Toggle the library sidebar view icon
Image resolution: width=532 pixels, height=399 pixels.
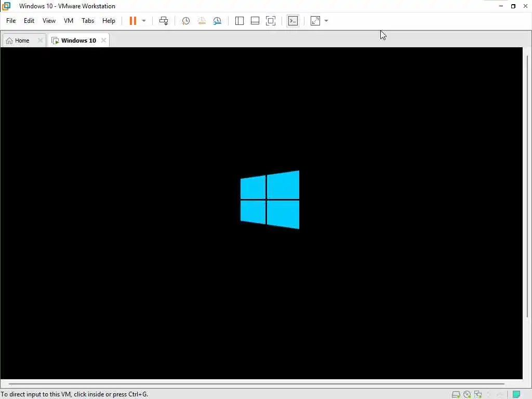pyautogui.click(x=239, y=21)
